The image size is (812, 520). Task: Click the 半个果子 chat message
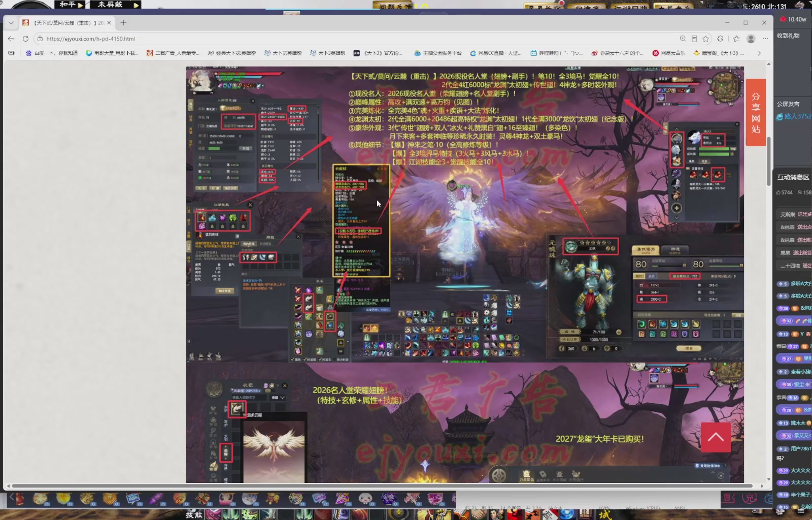(x=794, y=495)
